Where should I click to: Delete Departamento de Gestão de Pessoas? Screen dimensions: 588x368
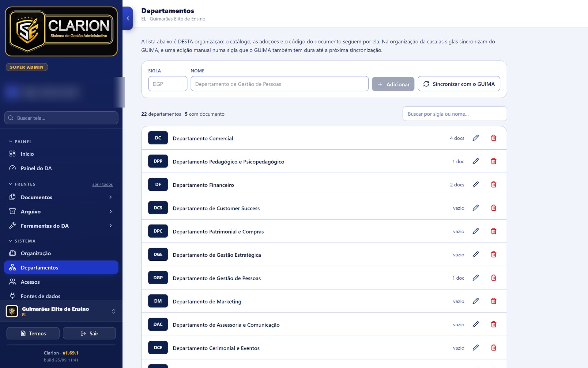pyautogui.click(x=494, y=278)
